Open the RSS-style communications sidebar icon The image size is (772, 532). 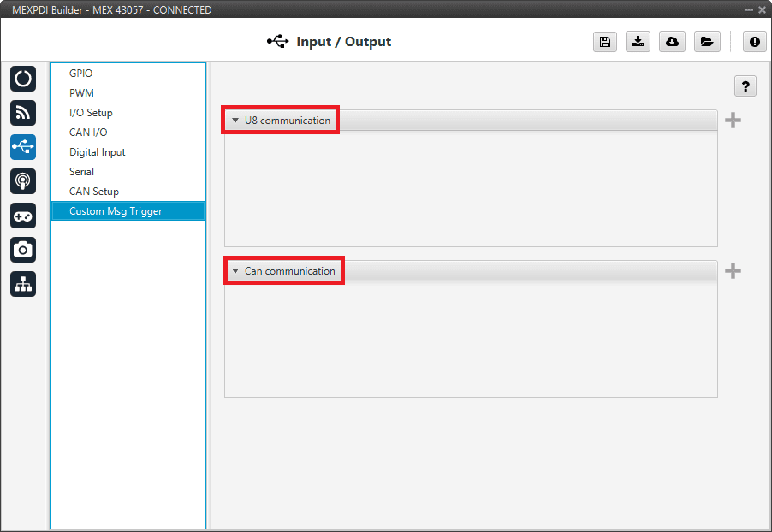[23, 113]
